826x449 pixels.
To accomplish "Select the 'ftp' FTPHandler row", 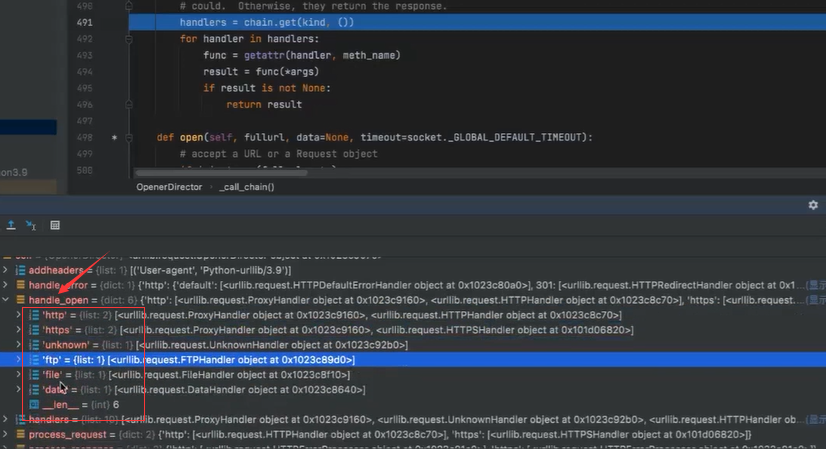I will pyautogui.click(x=413, y=359).
